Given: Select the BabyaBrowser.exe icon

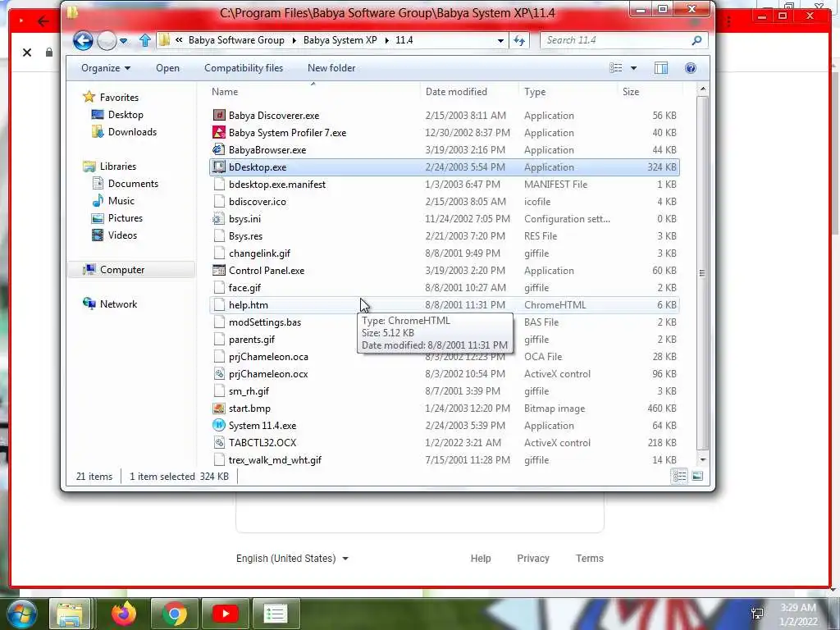Looking at the screenshot, I should coord(218,149).
